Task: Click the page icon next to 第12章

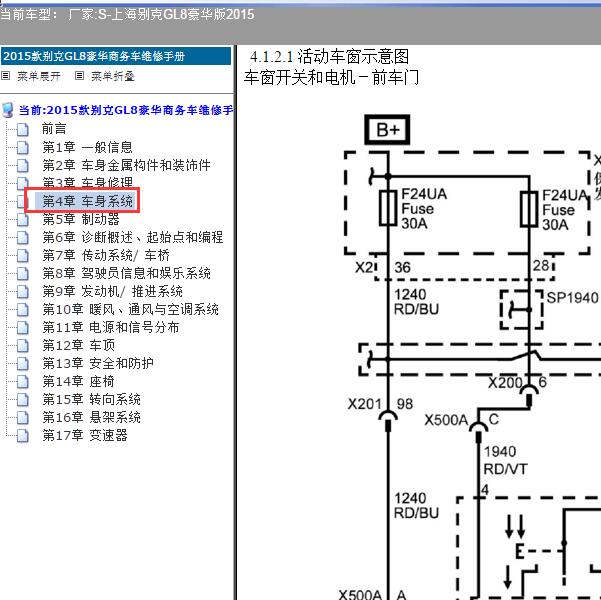Action: [23, 346]
